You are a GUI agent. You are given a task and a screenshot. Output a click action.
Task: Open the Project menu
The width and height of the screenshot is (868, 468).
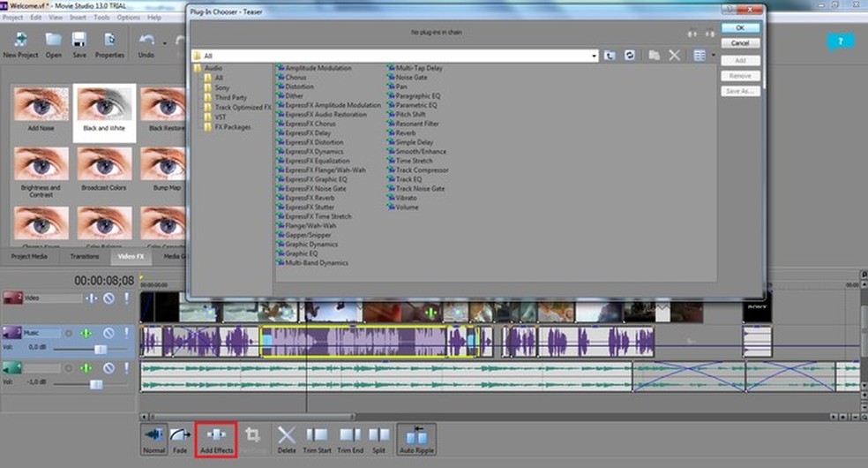[x=12, y=17]
